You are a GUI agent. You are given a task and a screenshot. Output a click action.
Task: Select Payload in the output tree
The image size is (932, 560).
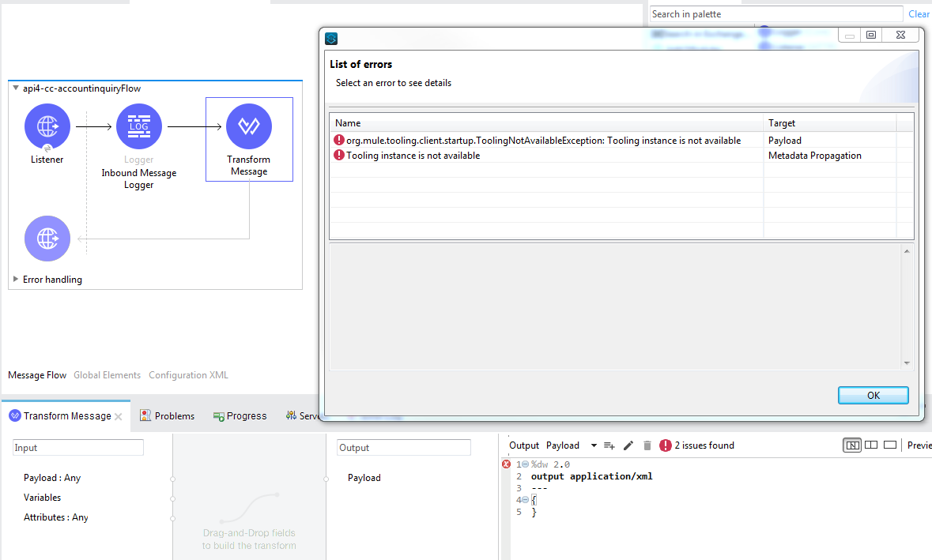click(364, 477)
